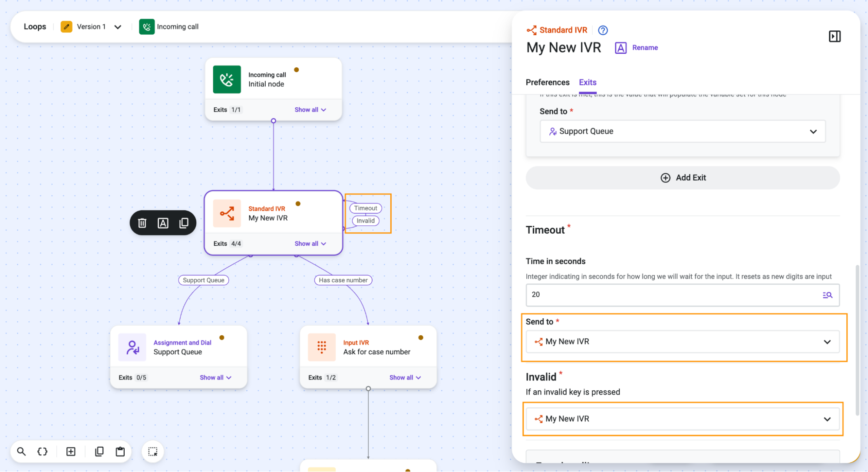868x472 pixels.
Task: Click the Support Queue exit label
Action: (x=203, y=280)
